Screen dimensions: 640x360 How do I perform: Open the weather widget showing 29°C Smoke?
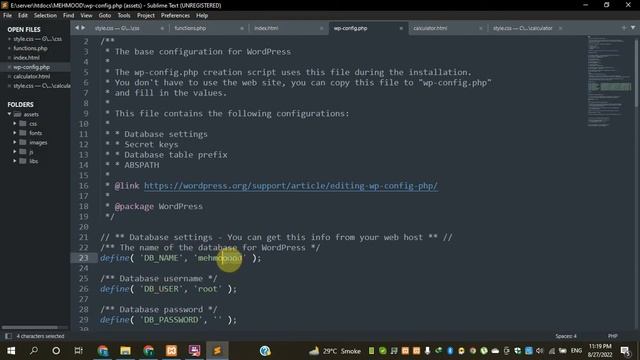point(335,351)
